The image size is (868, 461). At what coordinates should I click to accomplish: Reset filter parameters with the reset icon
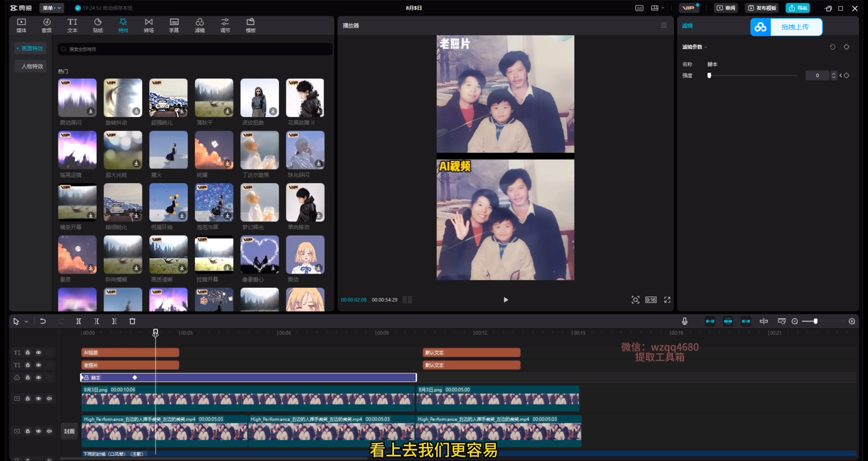point(832,47)
